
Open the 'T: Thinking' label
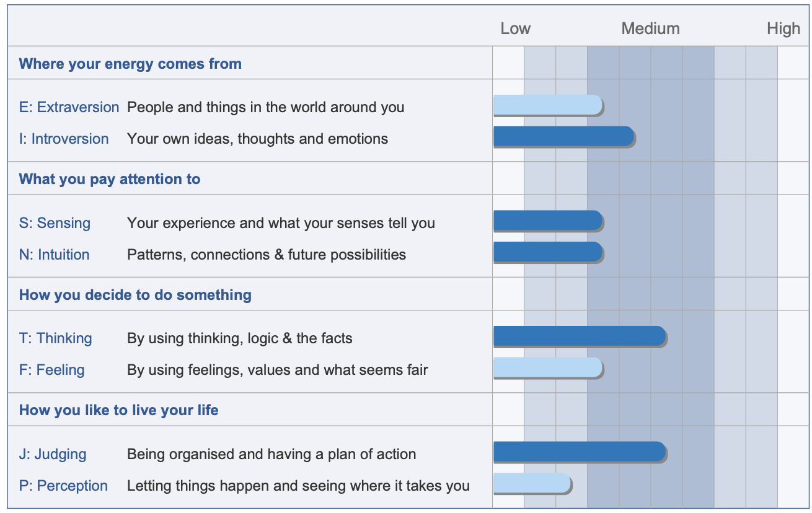(55, 338)
